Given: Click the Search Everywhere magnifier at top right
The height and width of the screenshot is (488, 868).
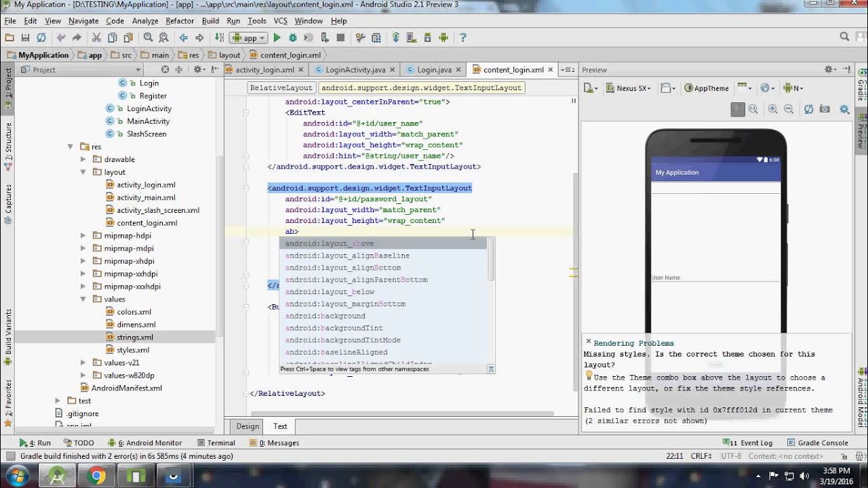Looking at the screenshot, I should pos(844,37).
